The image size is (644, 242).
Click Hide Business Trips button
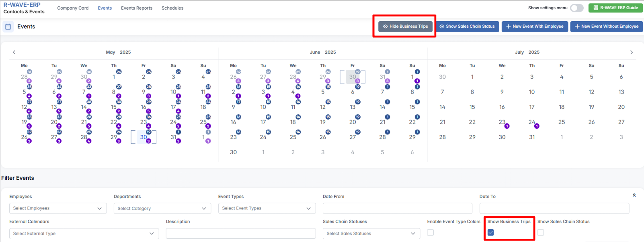405,26
